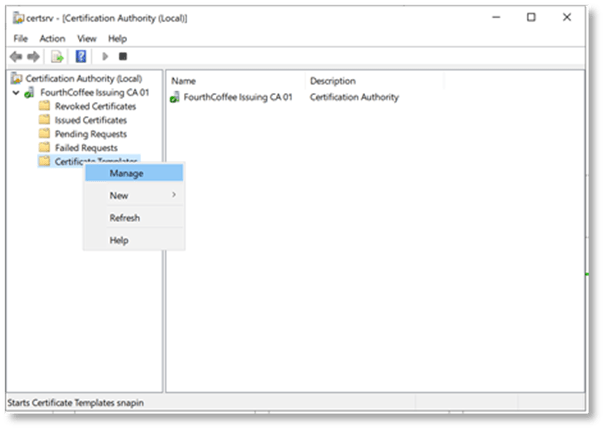Open the View menu in menu bar
The image size is (604, 429).
87,38
